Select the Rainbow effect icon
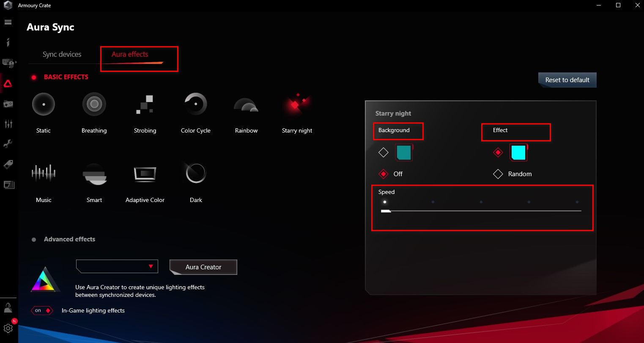This screenshot has width=644, height=343. pos(246,105)
